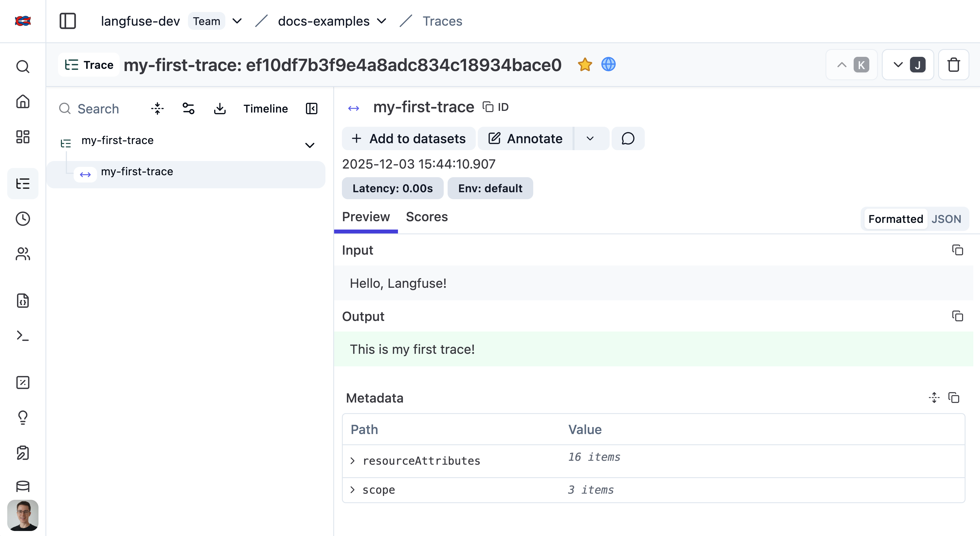Open the Home page in the sidebar

pyautogui.click(x=23, y=101)
